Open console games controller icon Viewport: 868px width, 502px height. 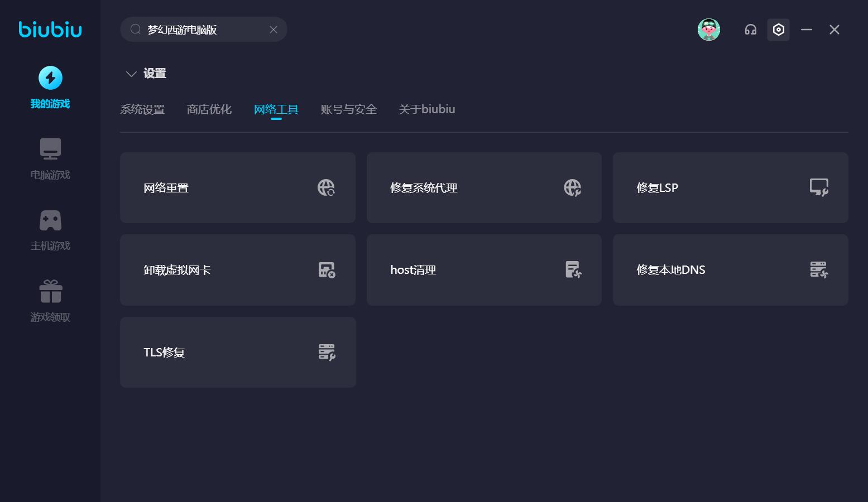[x=50, y=220]
